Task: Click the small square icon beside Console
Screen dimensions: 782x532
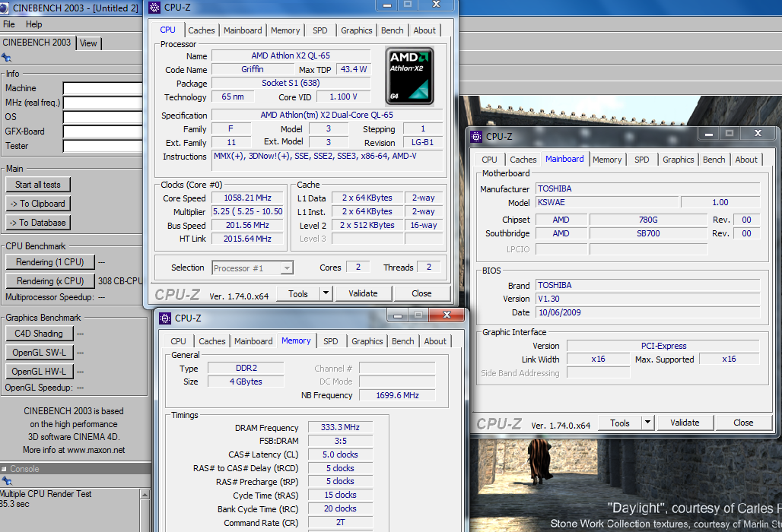Action: [4, 469]
